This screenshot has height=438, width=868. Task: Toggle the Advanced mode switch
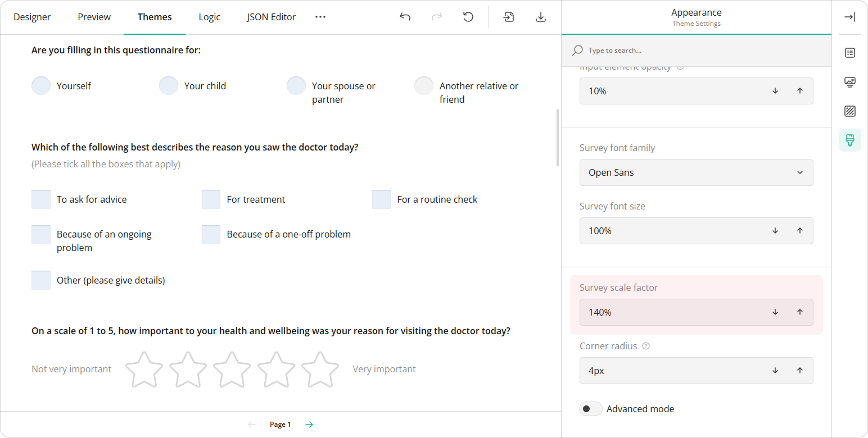click(590, 409)
